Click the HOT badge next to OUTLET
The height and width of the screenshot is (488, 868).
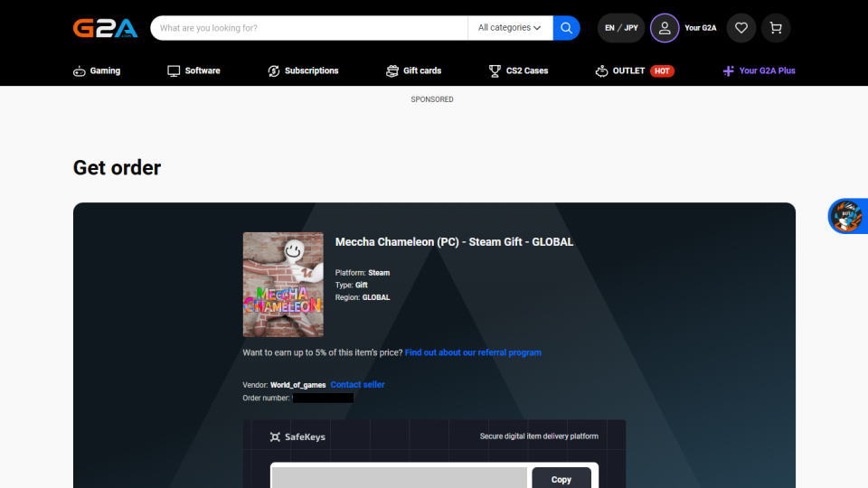(662, 70)
